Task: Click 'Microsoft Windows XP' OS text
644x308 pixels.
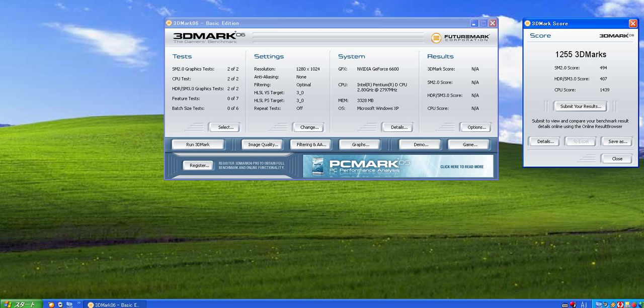Action: tap(378, 109)
